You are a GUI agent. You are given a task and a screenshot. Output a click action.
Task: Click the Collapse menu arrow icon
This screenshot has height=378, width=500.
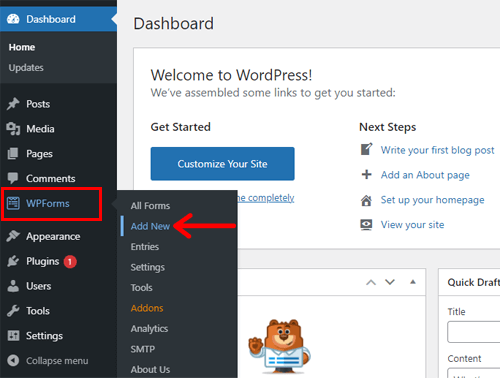13,360
